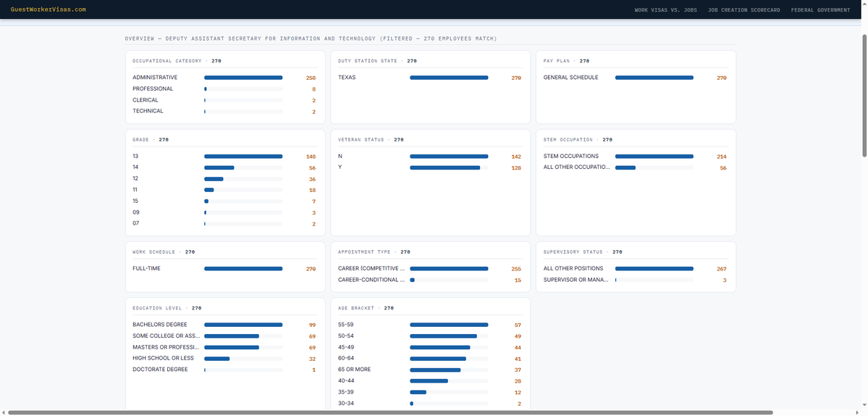Viewport: 868px width, 416px height.
Task: Filter by All Other Occupations row
Action: (x=636, y=167)
